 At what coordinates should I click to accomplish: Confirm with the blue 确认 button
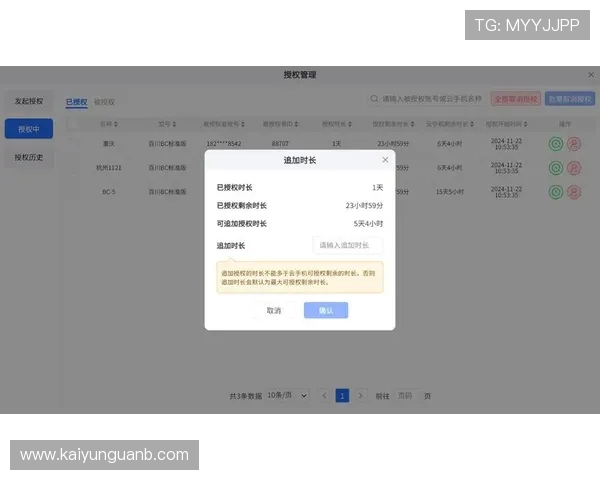click(326, 310)
